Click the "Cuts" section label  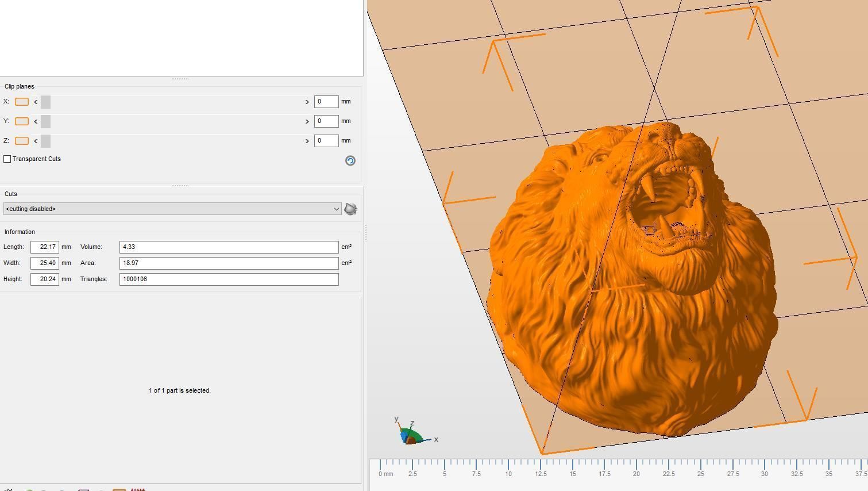pyautogui.click(x=11, y=194)
